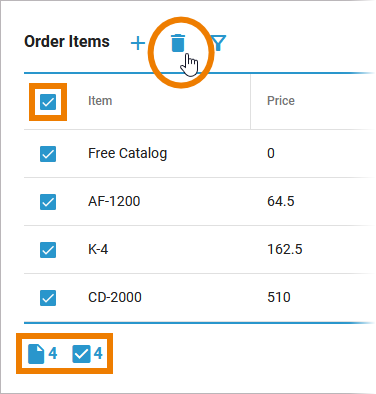Uncheck the CD-2000 row checkbox
The image size is (376, 394).
(x=48, y=298)
